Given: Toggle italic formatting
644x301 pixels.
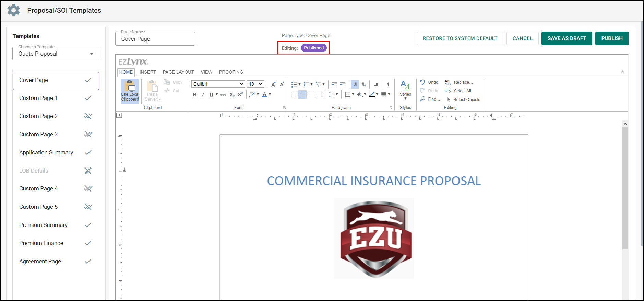Looking at the screenshot, I should pyautogui.click(x=203, y=95).
